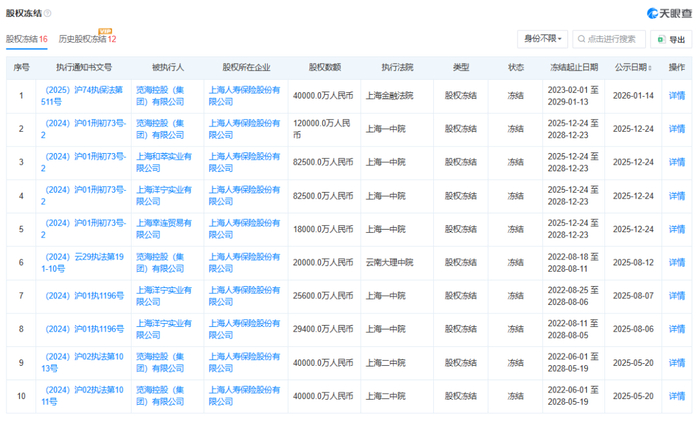This screenshot has width=700, height=421.
Task: Open notice (2024)沪02执法第1011号
Action: 82,396
